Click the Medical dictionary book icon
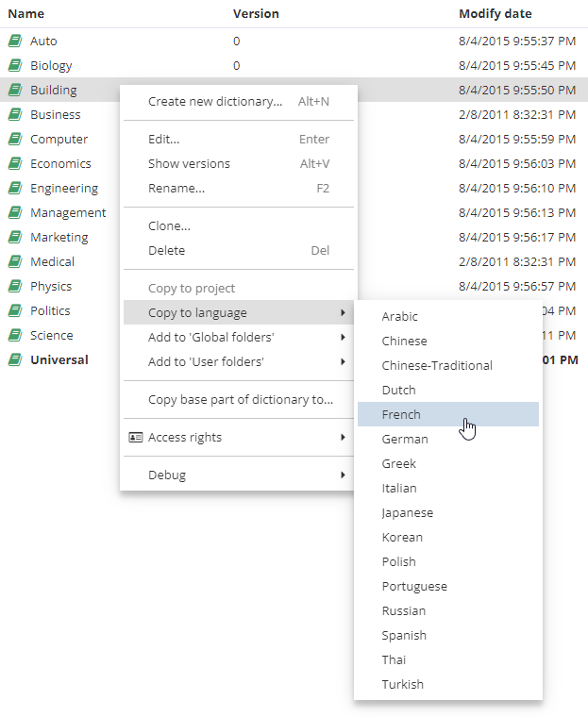This screenshot has height=717, width=588. (x=14, y=262)
